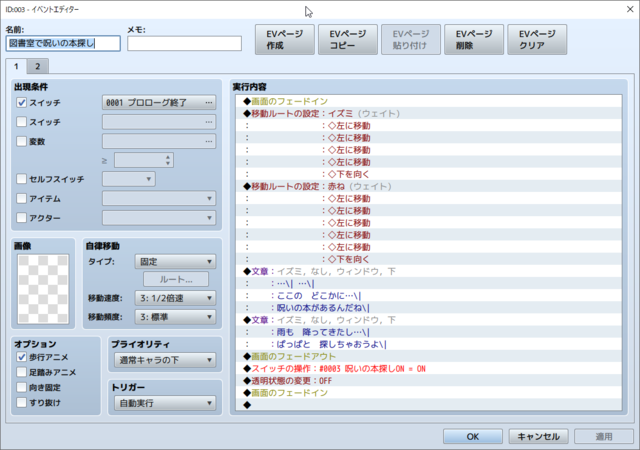Select the last 画面のフェードイン command
Viewport: 640px width, 450px height.
pyautogui.click(x=429, y=392)
